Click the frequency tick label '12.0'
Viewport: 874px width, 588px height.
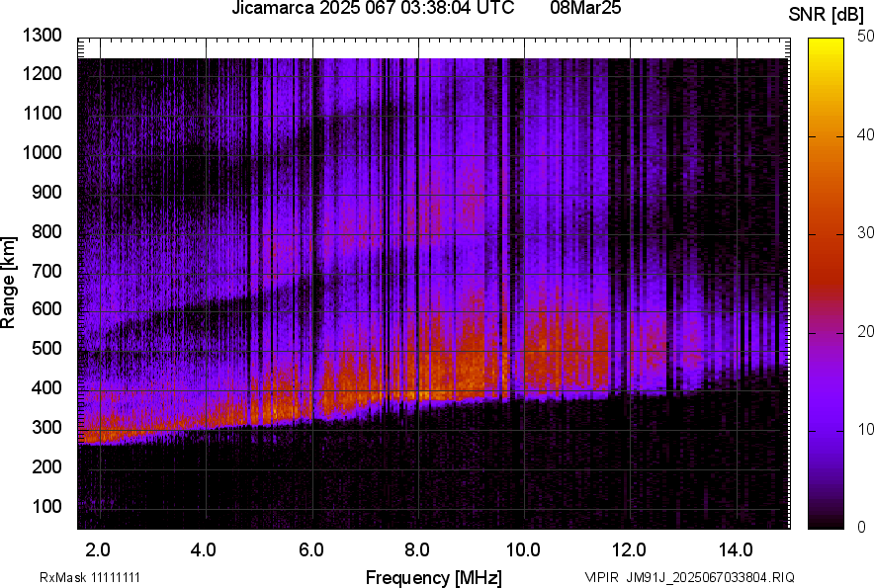coord(630,550)
